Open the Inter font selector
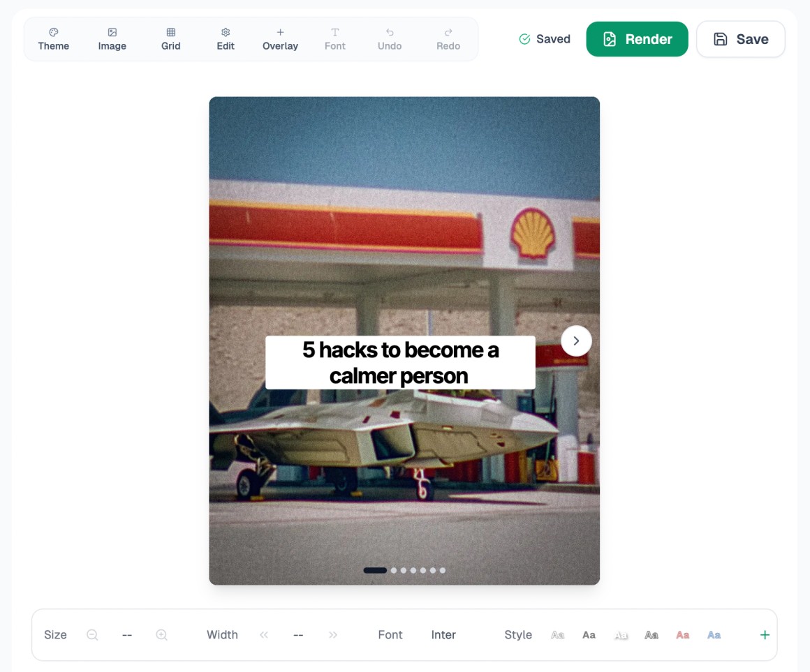 (443, 635)
